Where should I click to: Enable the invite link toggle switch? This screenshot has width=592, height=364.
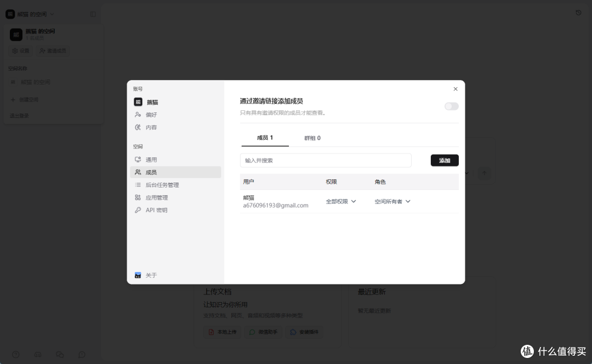point(451,106)
